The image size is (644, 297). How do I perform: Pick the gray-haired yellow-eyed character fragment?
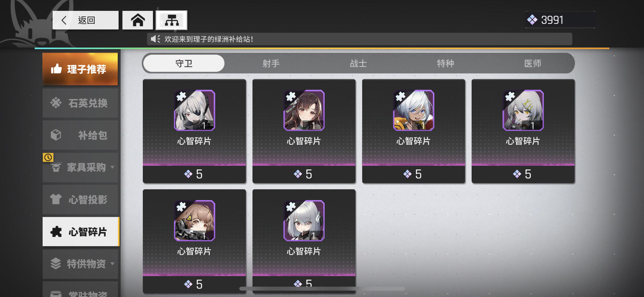coord(523,131)
